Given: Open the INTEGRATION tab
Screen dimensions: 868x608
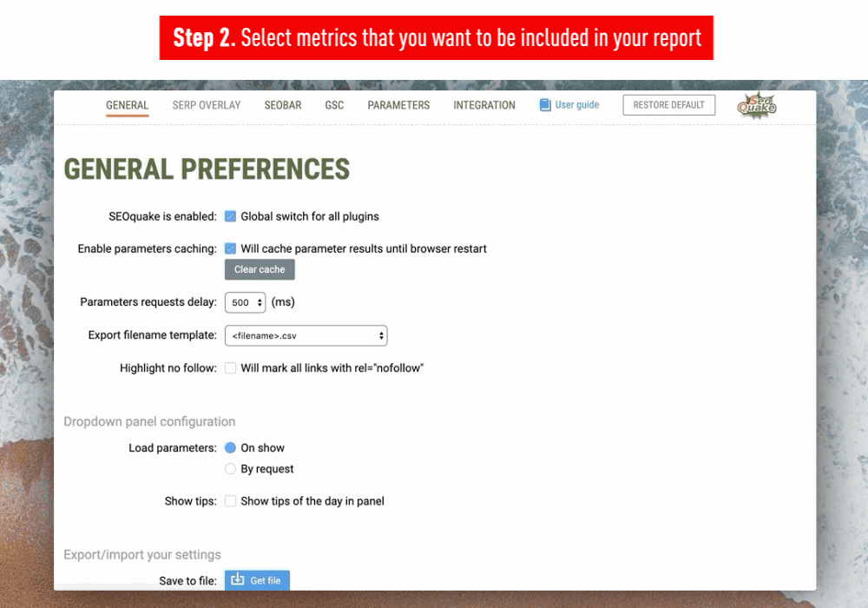Looking at the screenshot, I should point(484,105).
